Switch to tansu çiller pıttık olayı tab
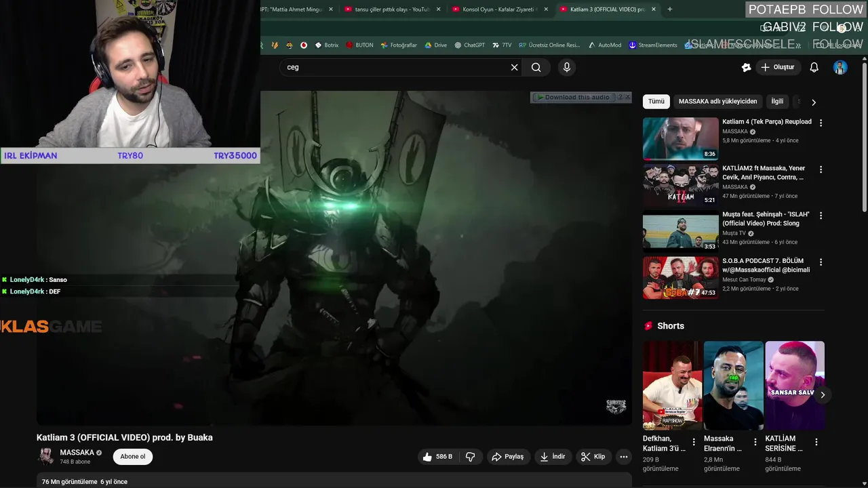This screenshot has width=868, height=488. (392, 9)
